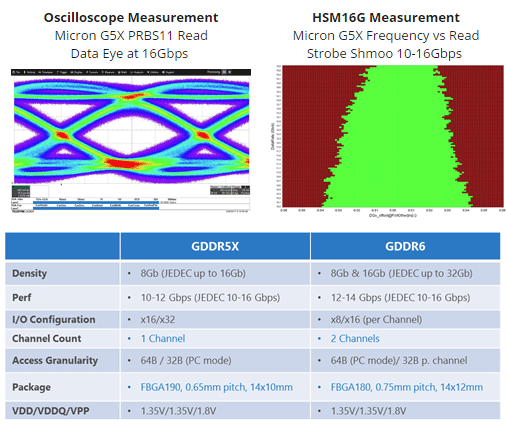Click the '64B / 32B (PC mode)' cell
The width and height of the screenshot is (507, 427).
(x=215, y=360)
